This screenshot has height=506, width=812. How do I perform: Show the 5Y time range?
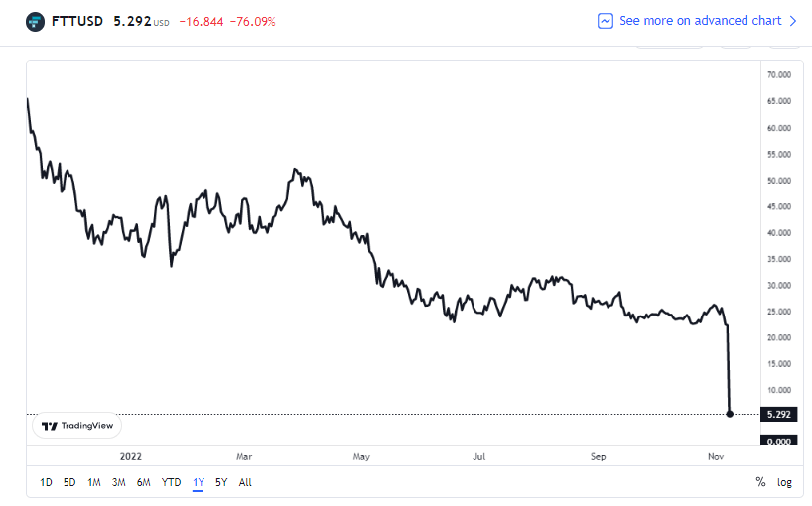(221, 482)
